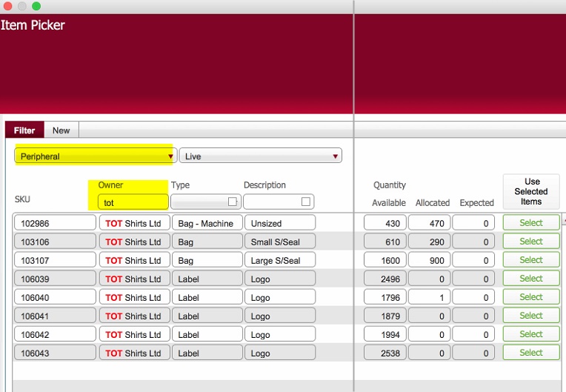Image resolution: width=566 pixels, height=392 pixels.
Task: Expand the Live status dropdown
Action: [260, 156]
